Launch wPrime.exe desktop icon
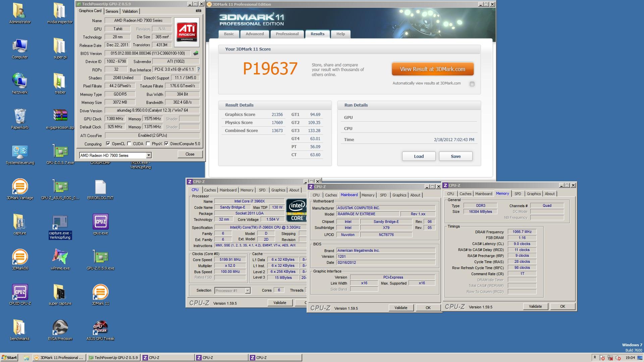The image size is (644, 362). [60, 260]
